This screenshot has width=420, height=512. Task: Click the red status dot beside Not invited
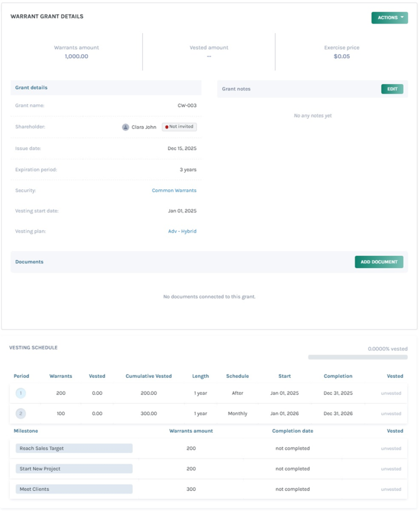166,126
